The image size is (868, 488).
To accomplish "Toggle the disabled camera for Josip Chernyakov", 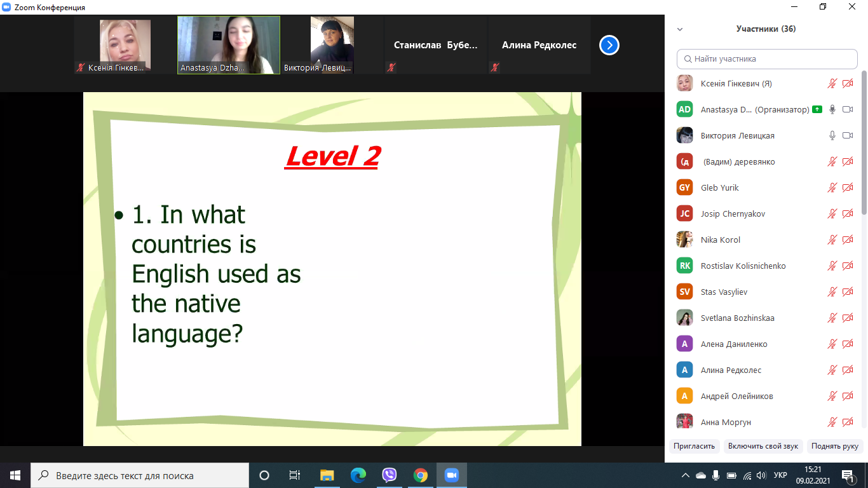I will pyautogui.click(x=848, y=213).
